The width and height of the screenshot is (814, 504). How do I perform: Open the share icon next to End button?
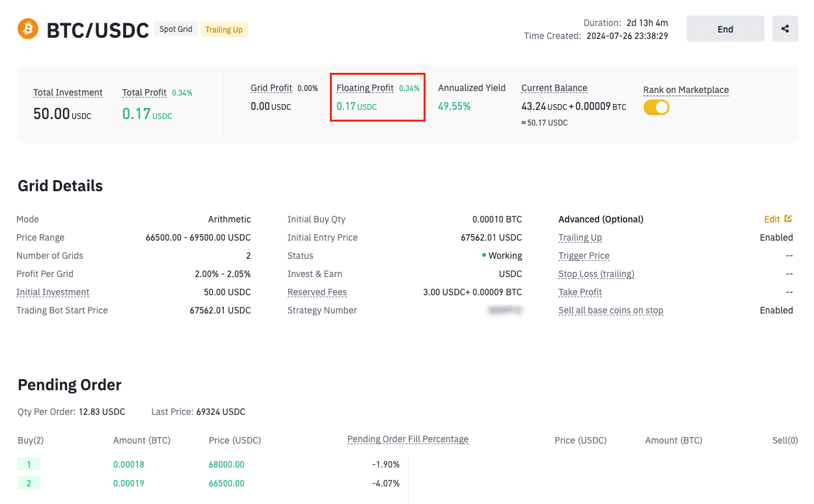(785, 29)
